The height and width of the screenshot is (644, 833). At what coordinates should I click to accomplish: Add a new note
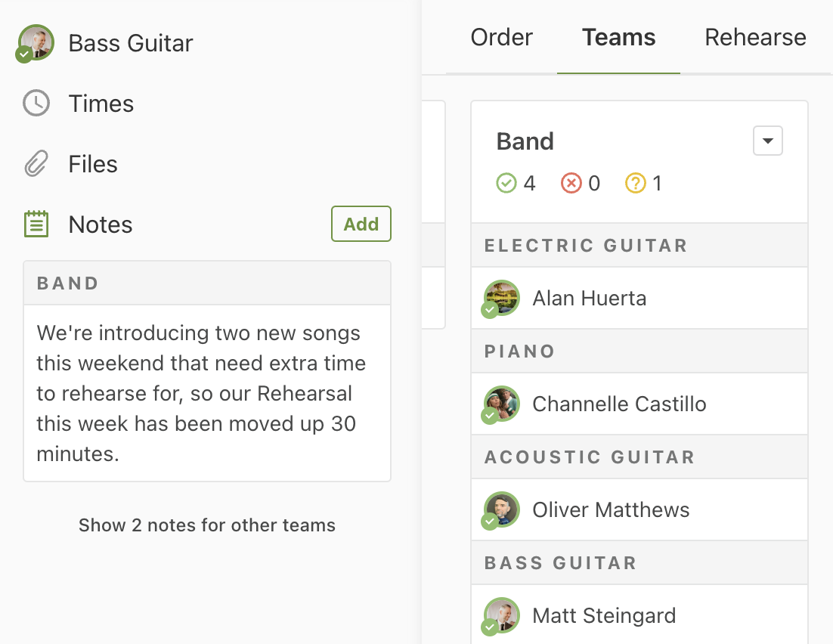[361, 224]
